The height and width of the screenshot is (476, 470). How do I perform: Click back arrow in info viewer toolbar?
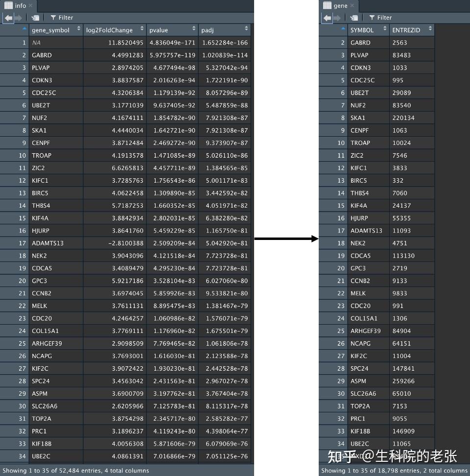tap(8, 18)
